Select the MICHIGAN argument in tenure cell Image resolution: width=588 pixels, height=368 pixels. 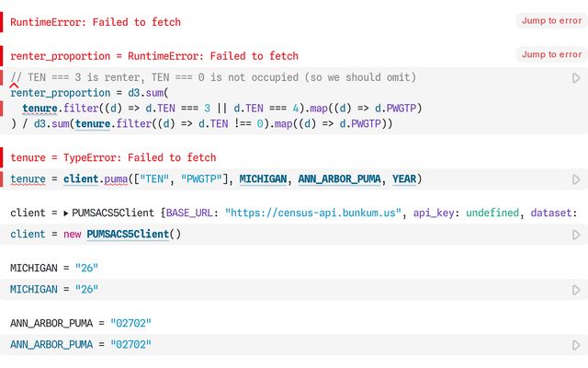point(263,178)
